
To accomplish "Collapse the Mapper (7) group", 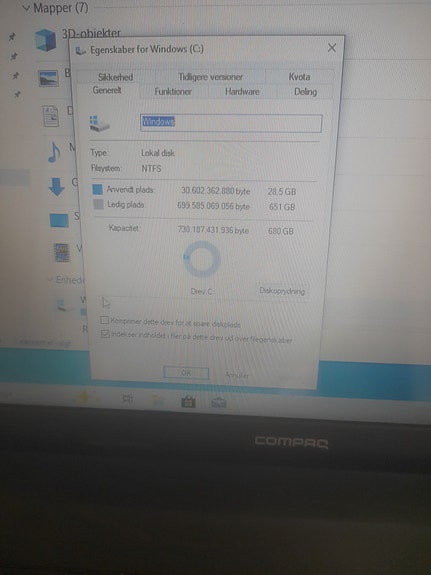I will point(26,8).
